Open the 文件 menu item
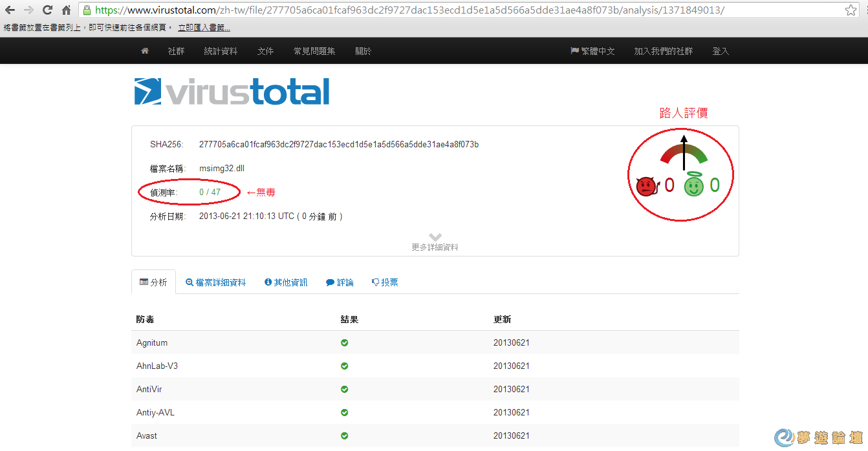The width and height of the screenshot is (868, 451). point(265,51)
